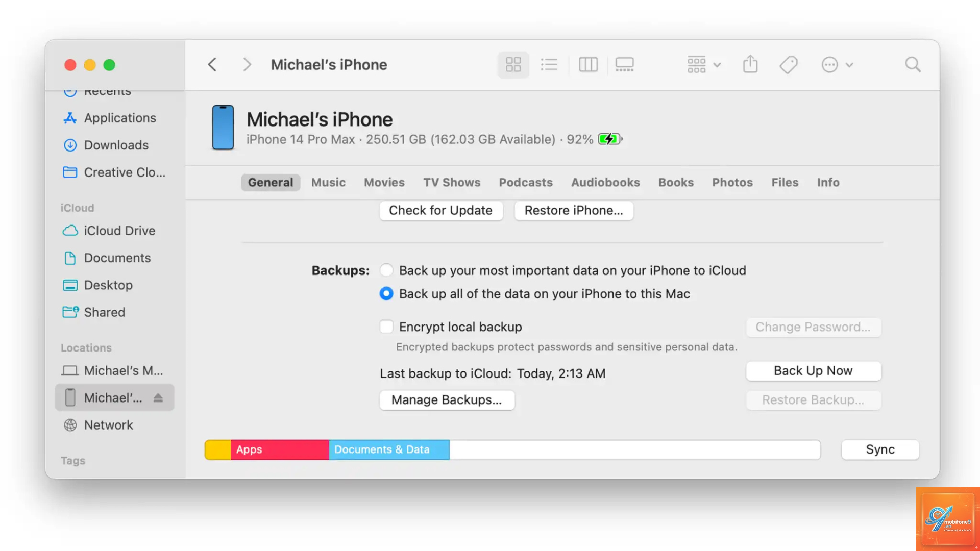Click the Locations sidebar section header
The width and height of the screenshot is (980, 551).
point(86,347)
